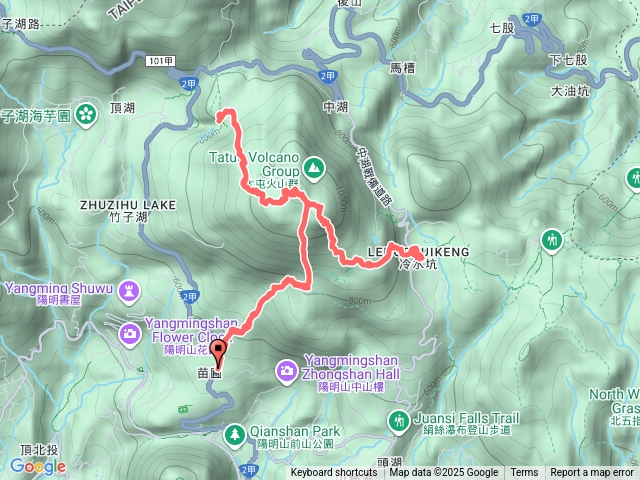
Task: Click the Zhuzihu Lake 竹子湖 label
Action: coord(128,211)
